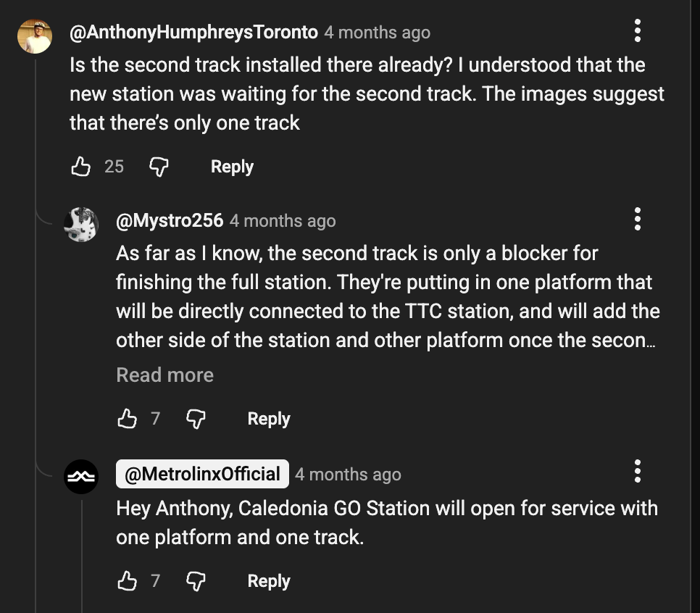
Task: Expand Mystro256's reply with Read more
Action: (165, 375)
